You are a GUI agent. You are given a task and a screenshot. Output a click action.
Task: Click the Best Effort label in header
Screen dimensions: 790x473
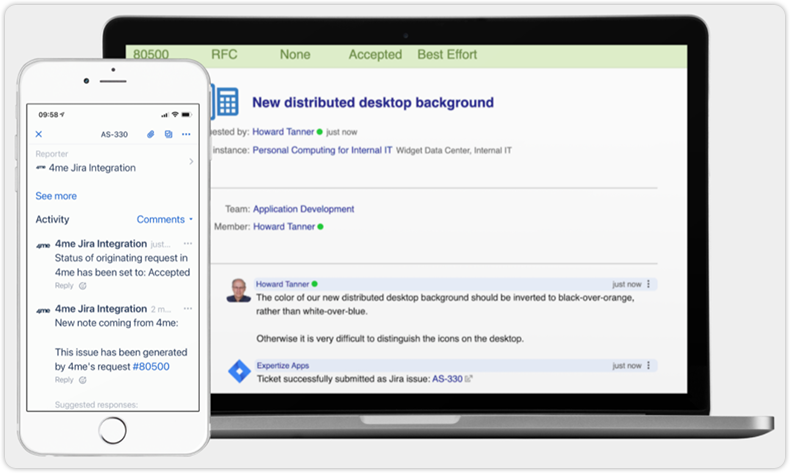(x=447, y=54)
